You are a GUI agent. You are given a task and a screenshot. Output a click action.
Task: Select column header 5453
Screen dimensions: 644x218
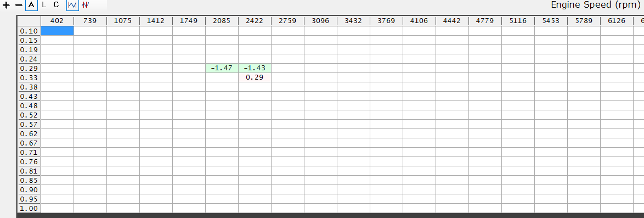[x=551, y=21]
